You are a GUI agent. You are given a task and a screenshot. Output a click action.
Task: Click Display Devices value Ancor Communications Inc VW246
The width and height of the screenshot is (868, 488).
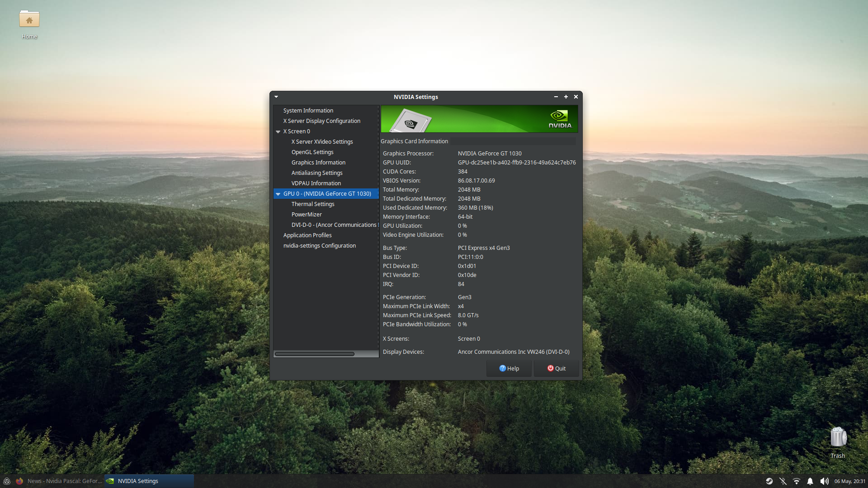click(514, 352)
